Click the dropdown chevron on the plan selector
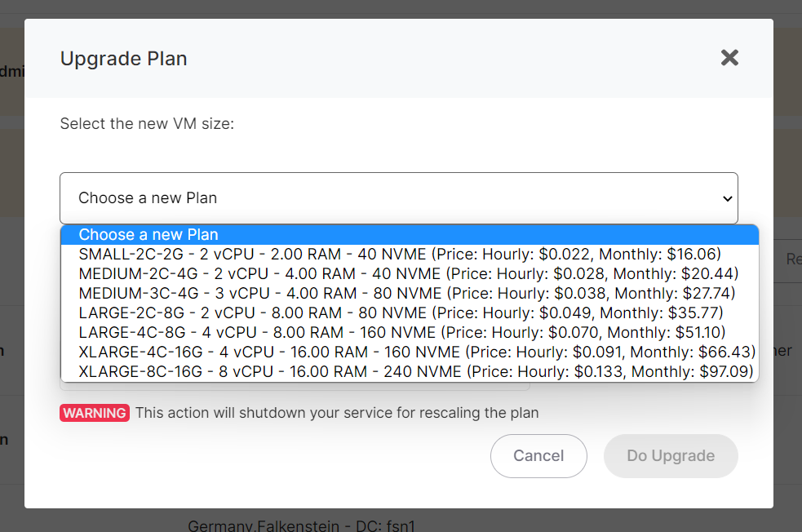The height and width of the screenshot is (532, 802). click(x=726, y=198)
